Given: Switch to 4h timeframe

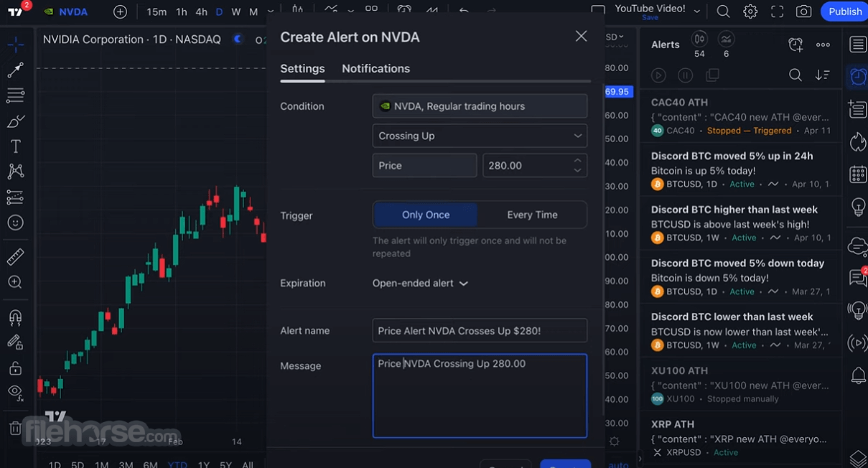Looking at the screenshot, I should 201,11.
